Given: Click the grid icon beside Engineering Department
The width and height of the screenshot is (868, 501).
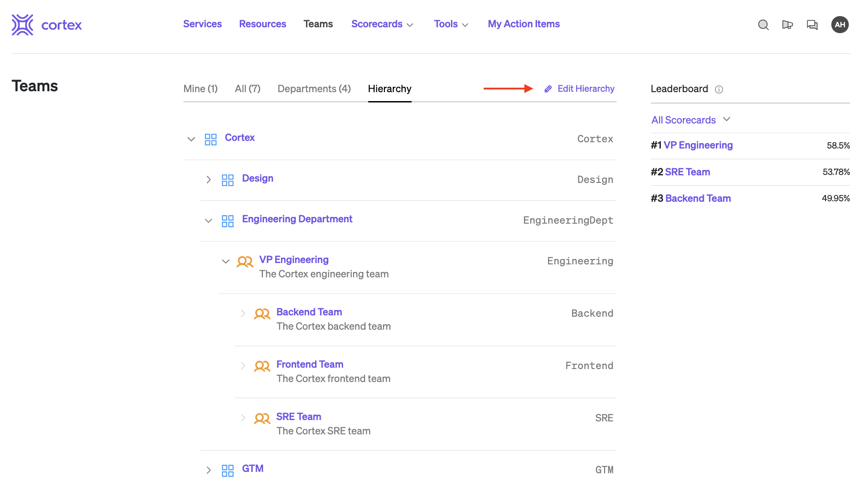Looking at the screenshot, I should (228, 221).
